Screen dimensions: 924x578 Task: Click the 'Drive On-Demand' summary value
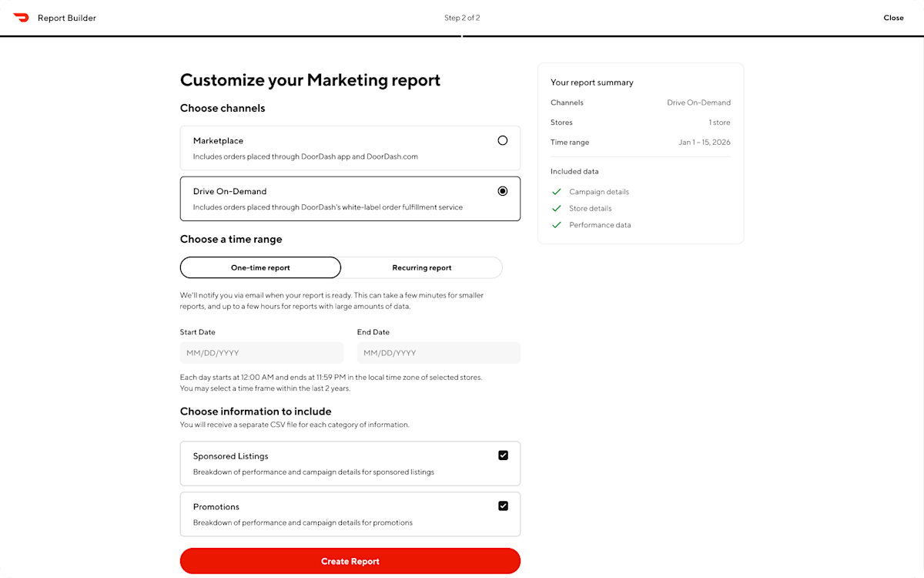pyautogui.click(x=699, y=102)
